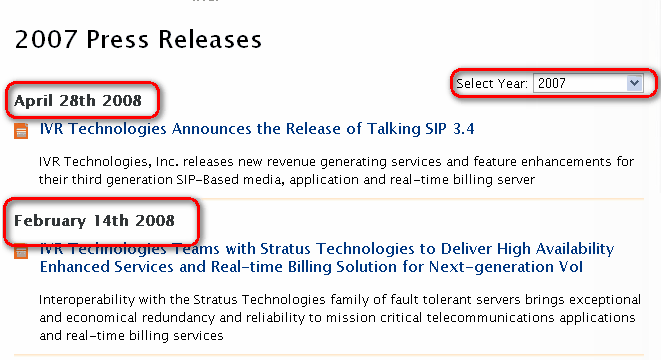This screenshot has width=661, height=360.
Task: Click the summary line starting 'their third generation SIP-Based'
Action: [287, 180]
